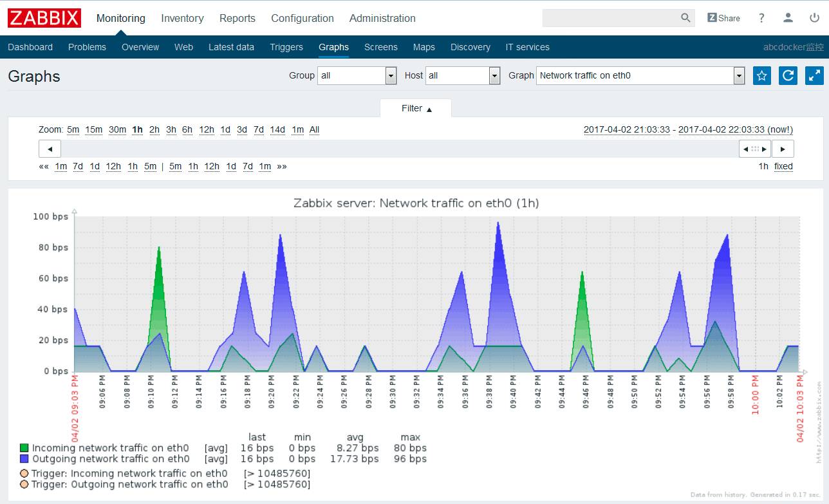Go to IT services submenu
This screenshot has height=504, width=829.
tap(528, 47)
